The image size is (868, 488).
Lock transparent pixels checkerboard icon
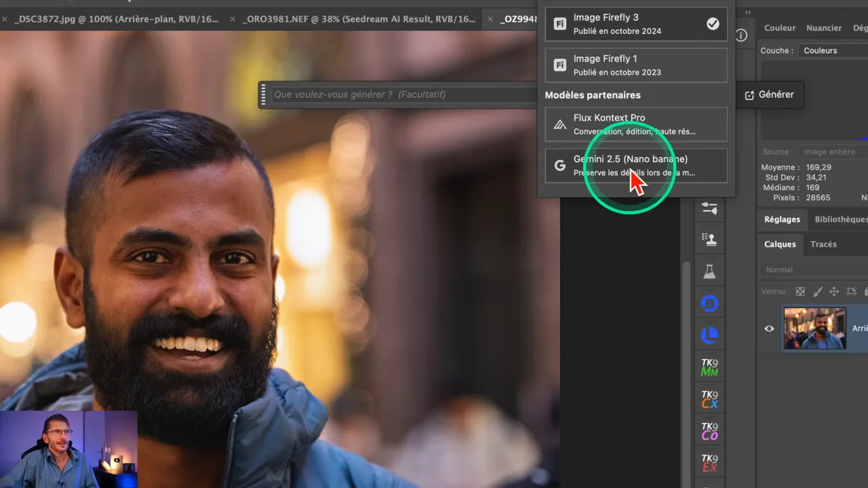[800, 291]
